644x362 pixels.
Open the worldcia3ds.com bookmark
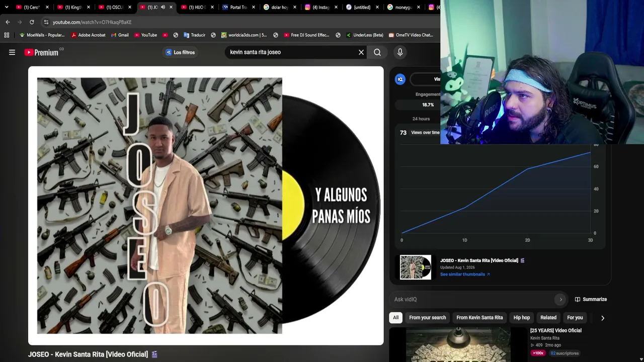click(244, 35)
